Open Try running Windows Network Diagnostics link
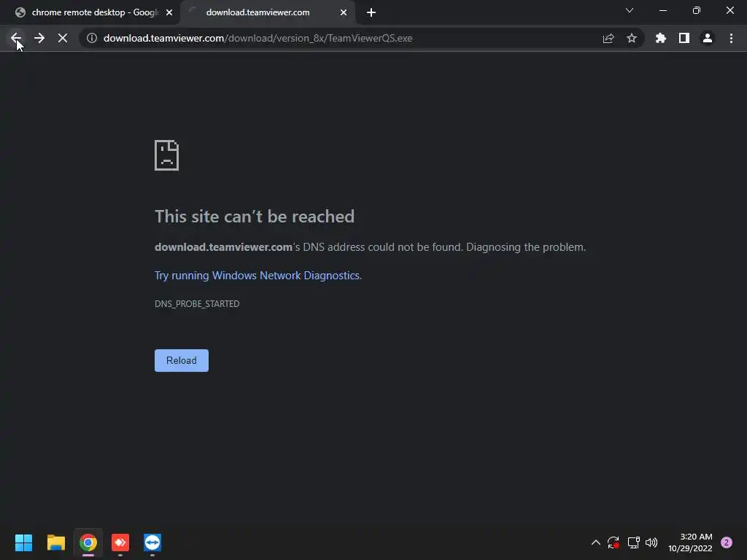Viewport: 747px width, 560px height. coord(258,275)
